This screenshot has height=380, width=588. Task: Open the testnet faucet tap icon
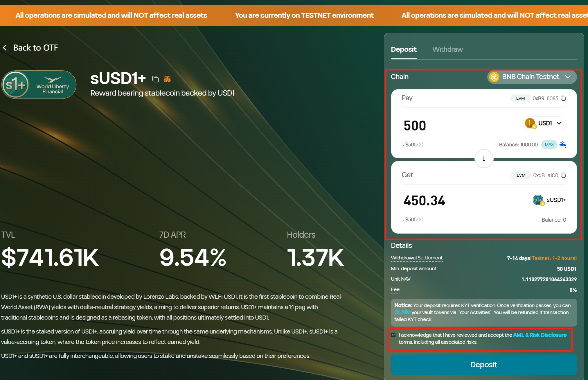563,144
